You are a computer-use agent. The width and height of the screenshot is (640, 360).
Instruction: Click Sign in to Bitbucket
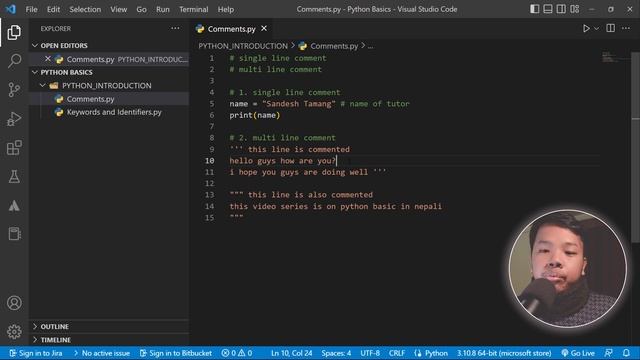point(176,353)
